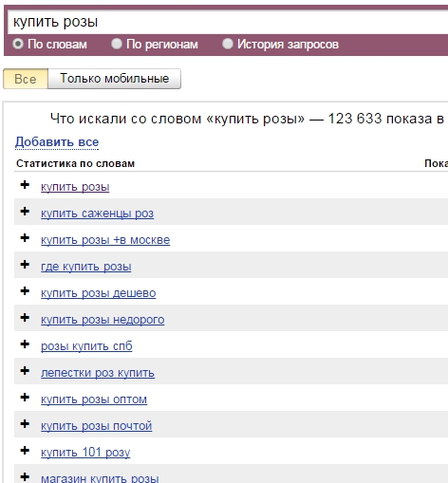448x483 pixels.
Task: Add 'купить розы +в москве' via plus icon
Action: (x=25, y=238)
